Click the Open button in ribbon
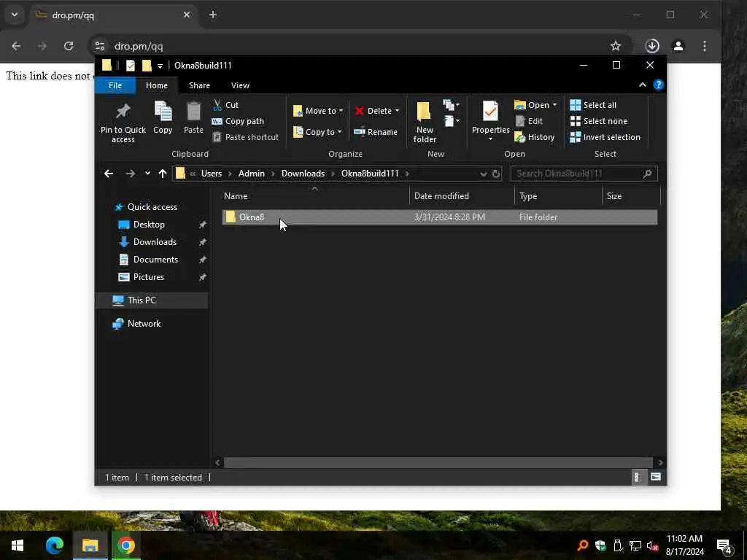Image resolution: width=747 pixels, height=560 pixels. coord(533,105)
